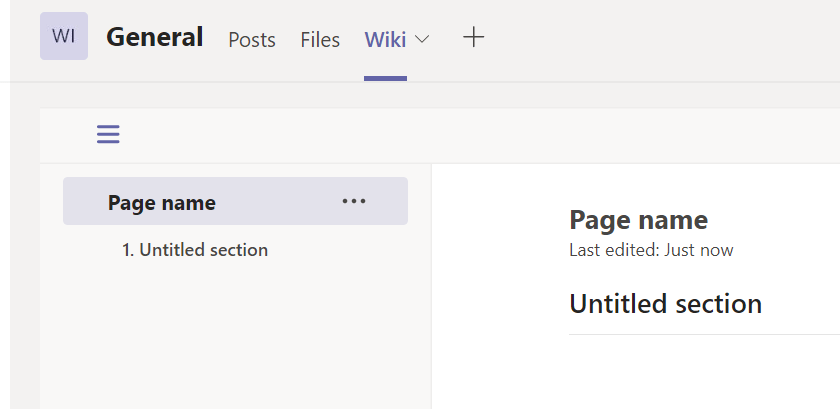Click the content area below Untitled section heading
The width and height of the screenshot is (840, 409).
coord(680,370)
